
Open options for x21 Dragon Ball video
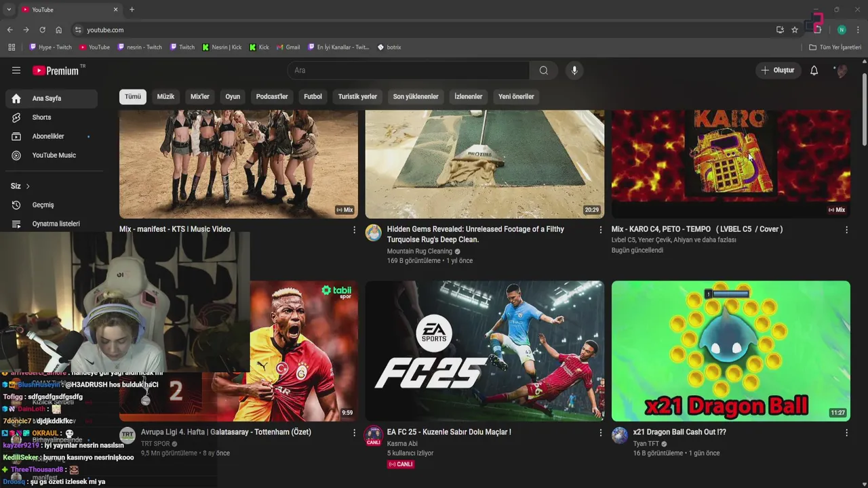click(x=846, y=432)
